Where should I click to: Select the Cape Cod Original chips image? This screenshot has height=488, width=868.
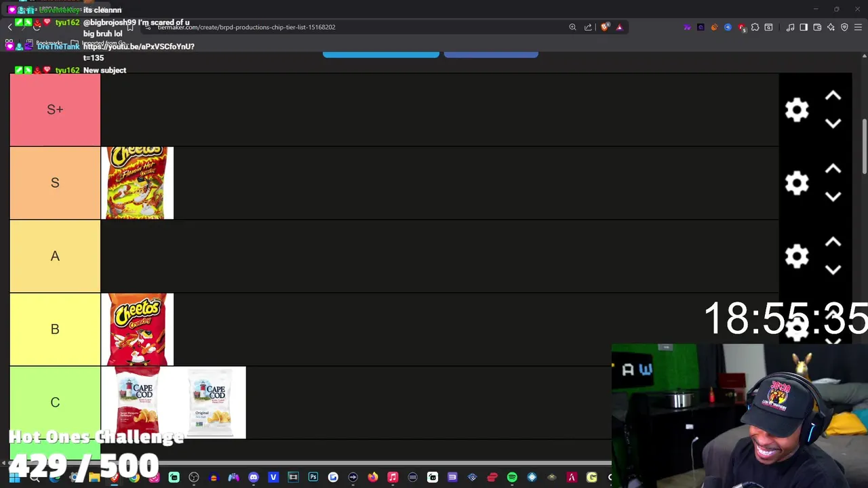210,403
